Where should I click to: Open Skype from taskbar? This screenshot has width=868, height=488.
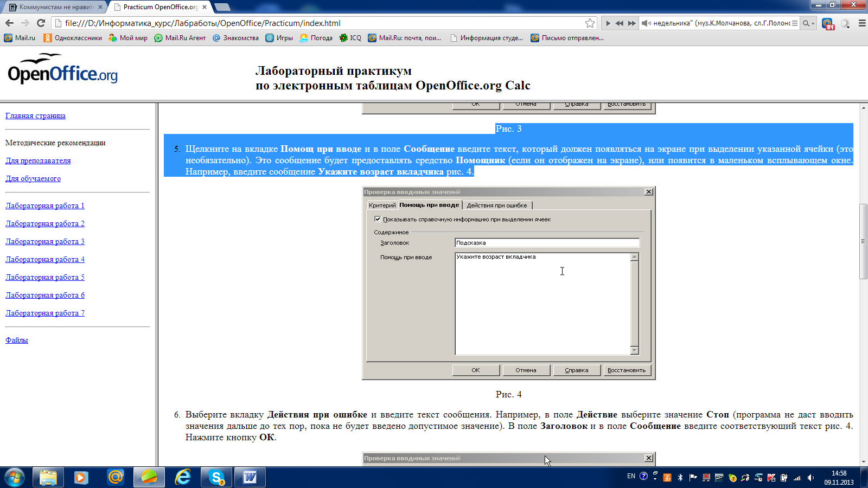click(x=216, y=477)
